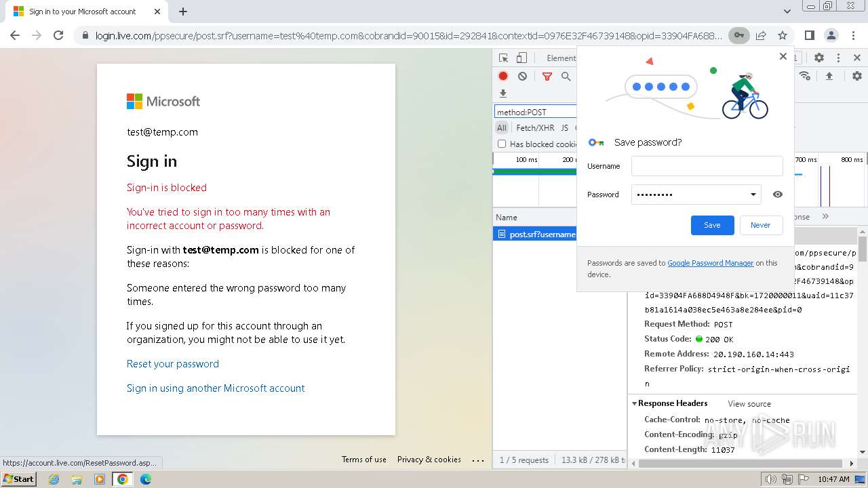Click Remote Address 20.190.160.14:443 value

[753, 354]
